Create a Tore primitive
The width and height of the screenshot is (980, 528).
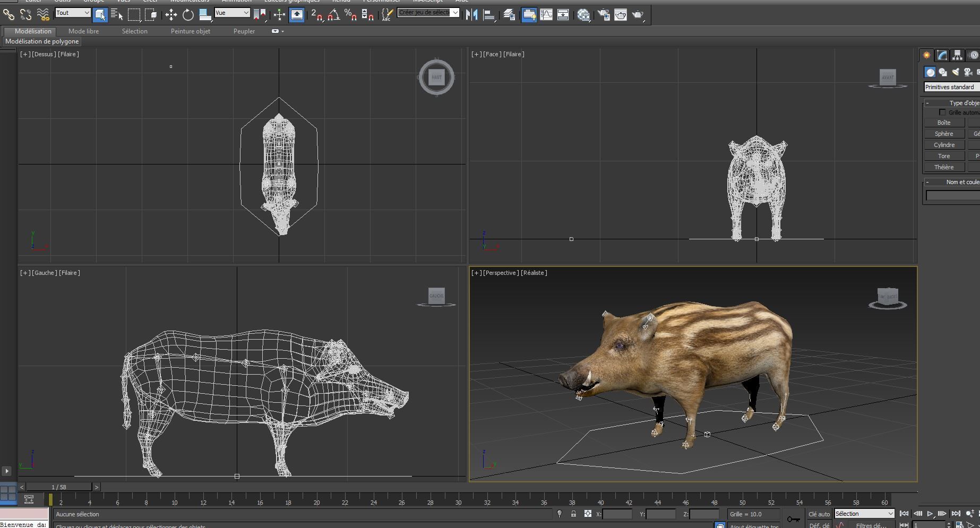click(944, 156)
